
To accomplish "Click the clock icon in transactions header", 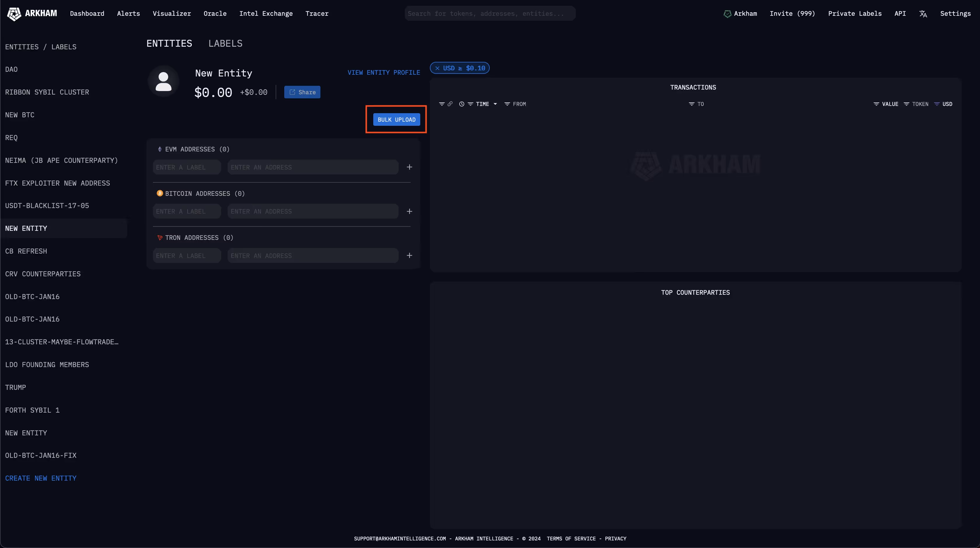I will (461, 104).
